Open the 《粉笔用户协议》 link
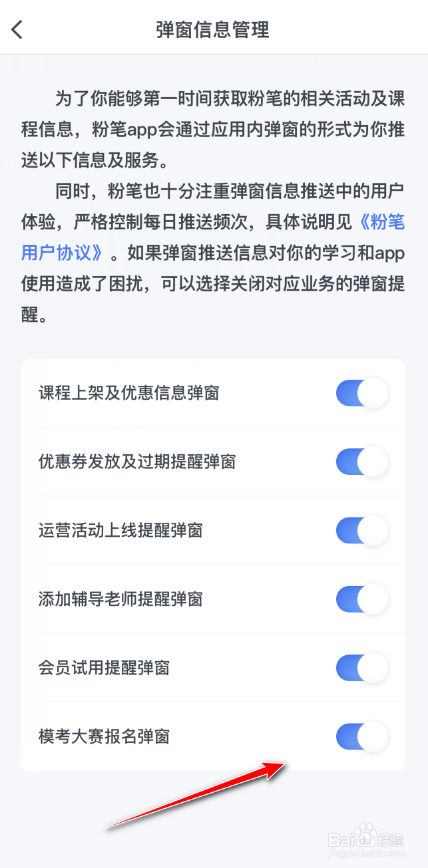The height and width of the screenshot is (868, 428). 63,252
